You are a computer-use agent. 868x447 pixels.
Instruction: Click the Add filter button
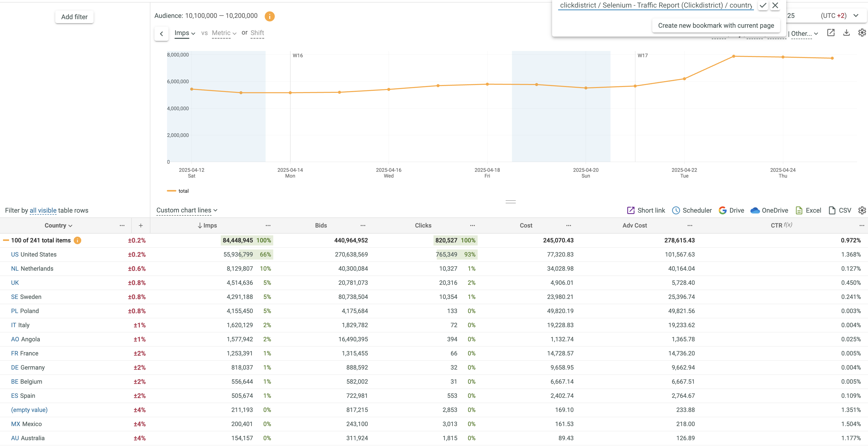point(74,17)
